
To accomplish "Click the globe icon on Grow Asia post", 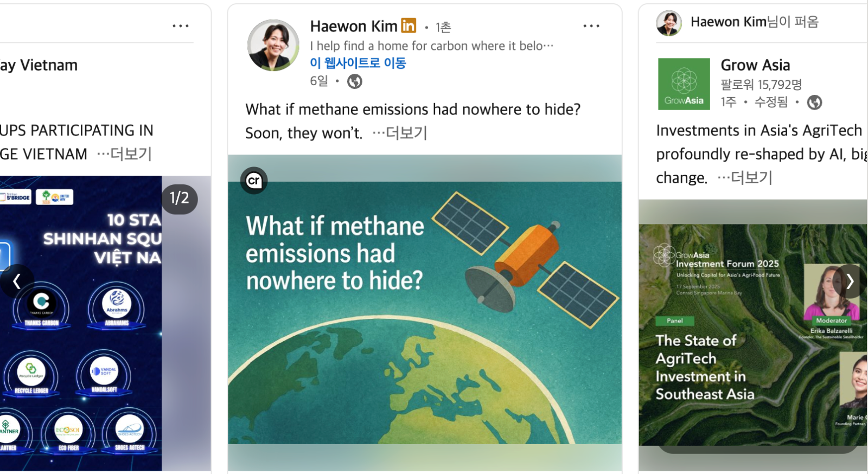I will [x=814, y=103].
